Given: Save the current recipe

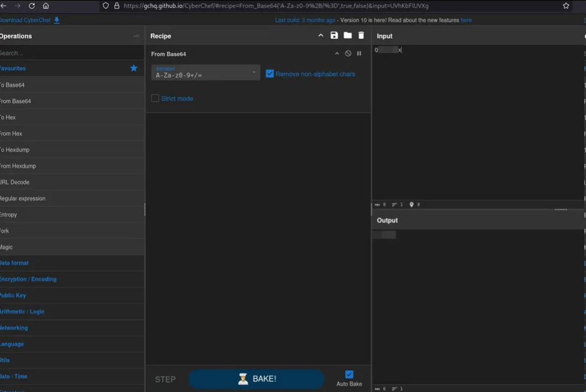Looking at the screenshot, I should coord(334,35).
